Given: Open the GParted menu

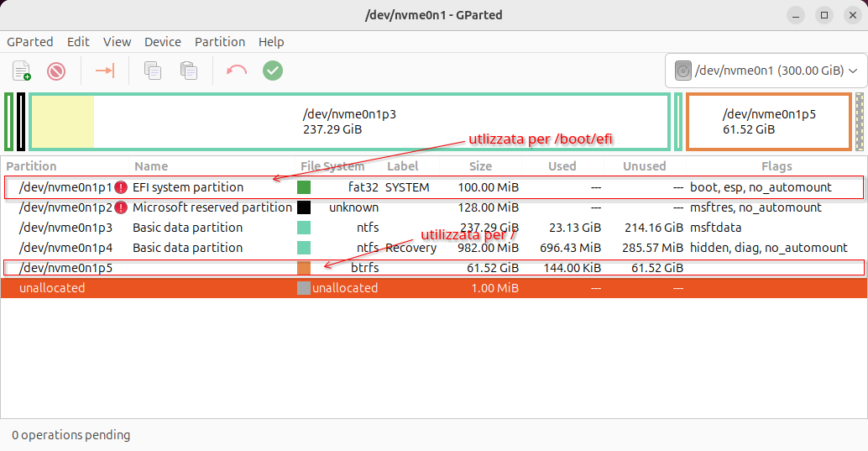Looking at the screenshot, I should pos(29,42).
